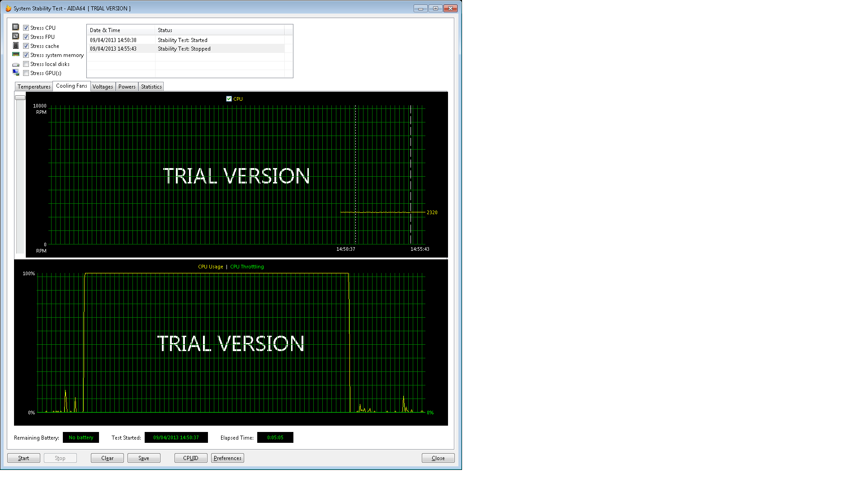Enable the Stress local disks checkbox
Screen dimensions: 868x488
(26, 64)
